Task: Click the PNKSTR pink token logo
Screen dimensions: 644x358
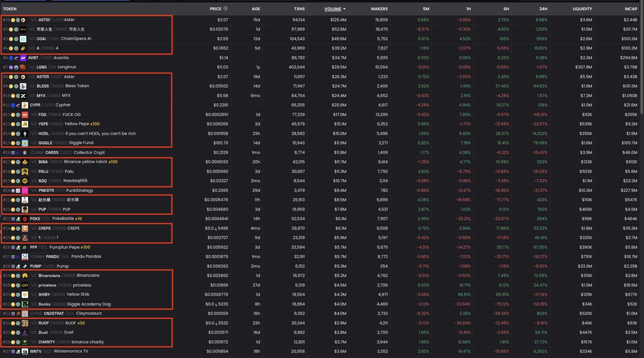Action: [x=25, y=191]
